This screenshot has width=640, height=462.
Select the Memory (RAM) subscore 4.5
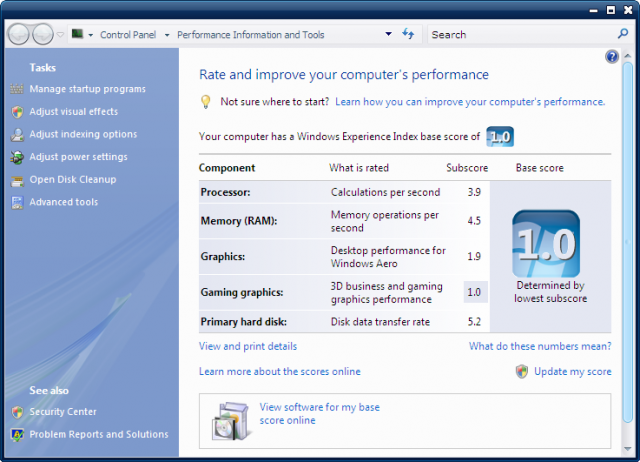474,221
